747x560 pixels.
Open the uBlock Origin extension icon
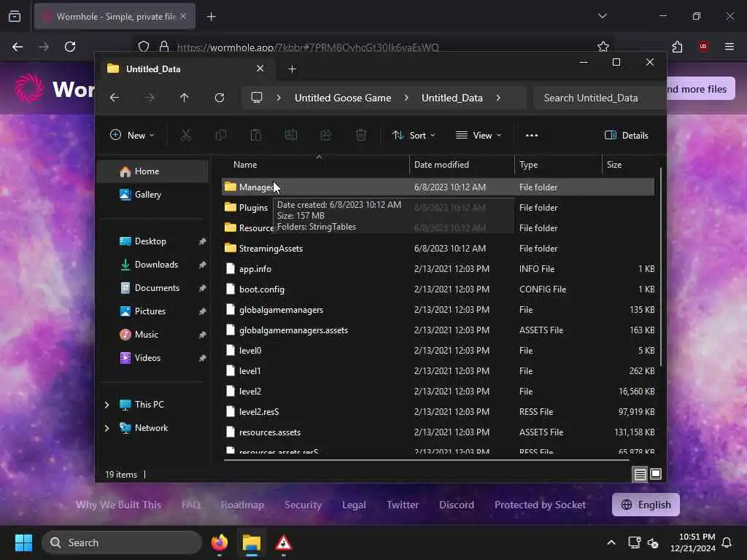703,47
